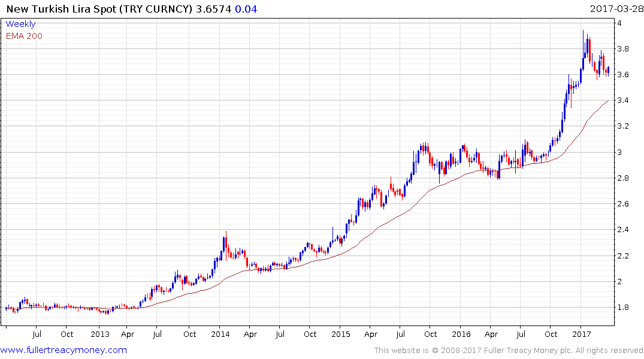Click the date 2017-03-28
This screenshot has height=359, width=644.
point(616,9)
